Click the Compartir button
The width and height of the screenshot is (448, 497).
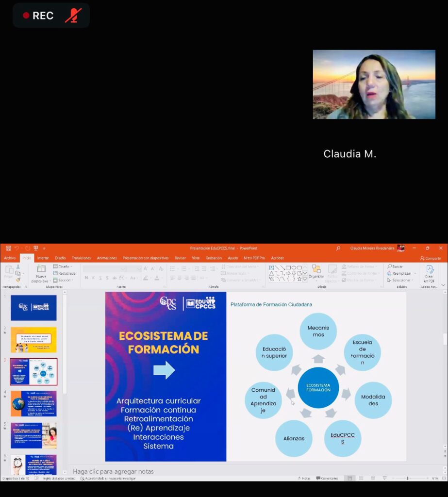(431, 258)
